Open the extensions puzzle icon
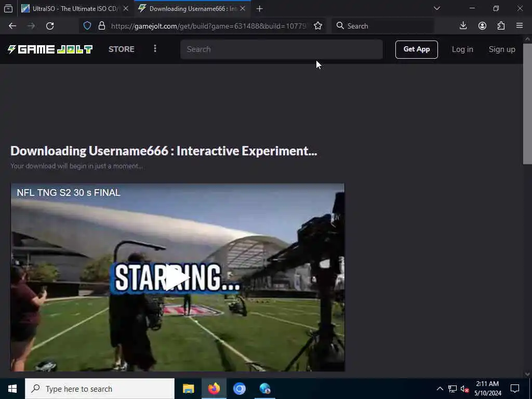This screenshot has width=532, height=399. tap(501, 26)
